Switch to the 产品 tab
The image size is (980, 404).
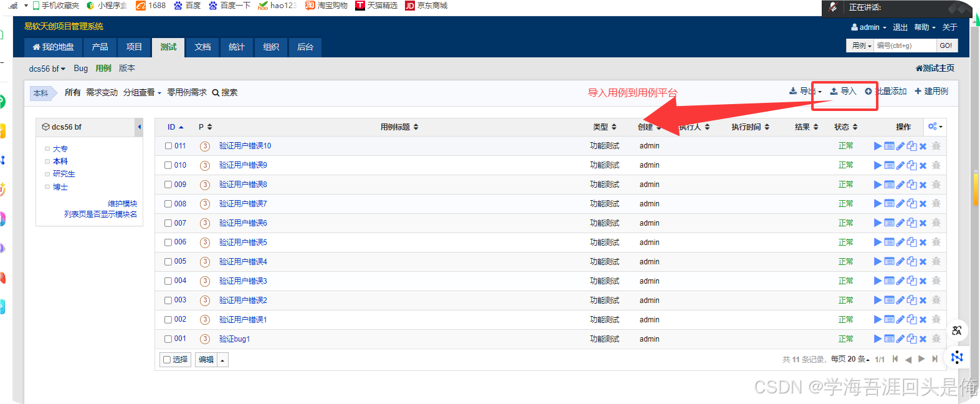[x=100, y=47]
